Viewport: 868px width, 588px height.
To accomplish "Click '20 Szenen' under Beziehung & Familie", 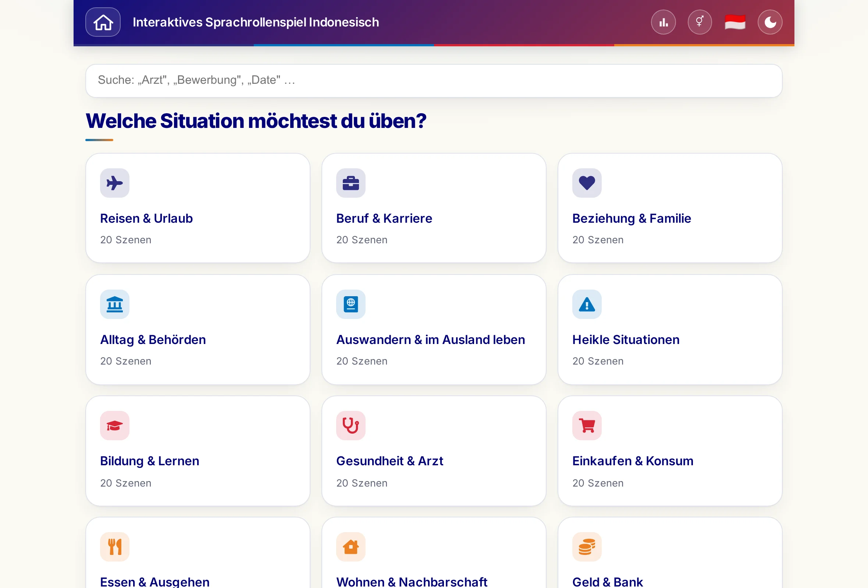I will [x=598, y=240].
